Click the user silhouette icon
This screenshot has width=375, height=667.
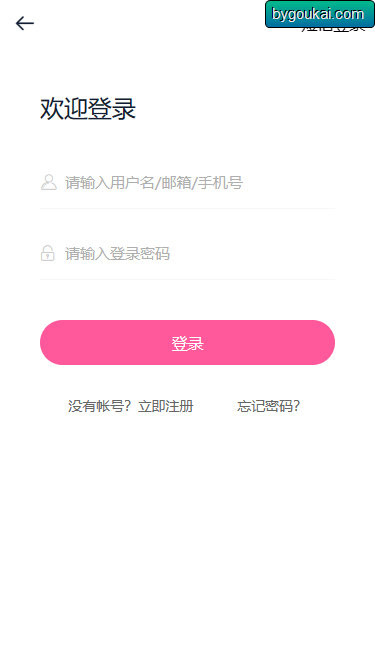48,182
